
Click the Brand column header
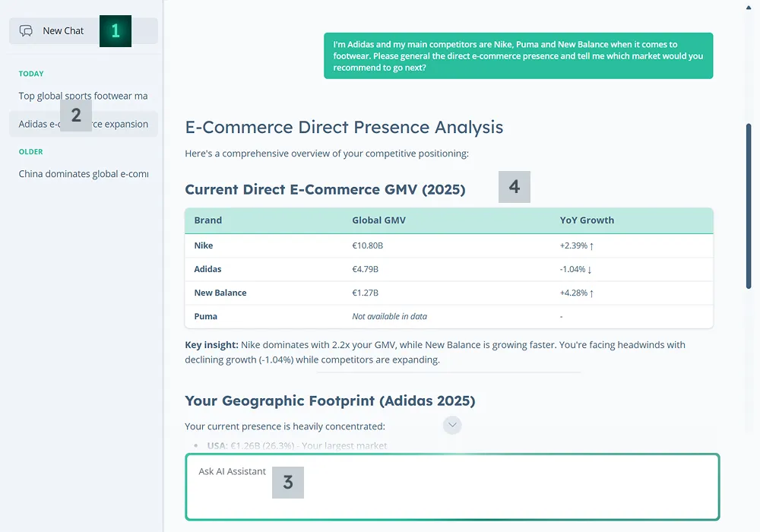coord(208,220)
